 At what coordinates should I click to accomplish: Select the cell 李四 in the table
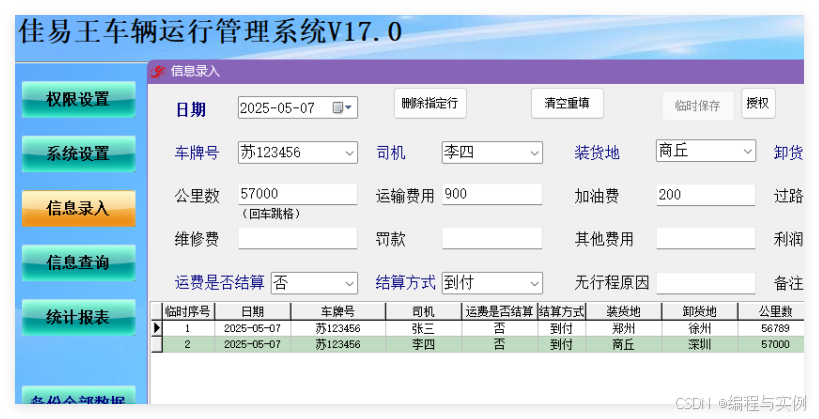click(423, 344)
